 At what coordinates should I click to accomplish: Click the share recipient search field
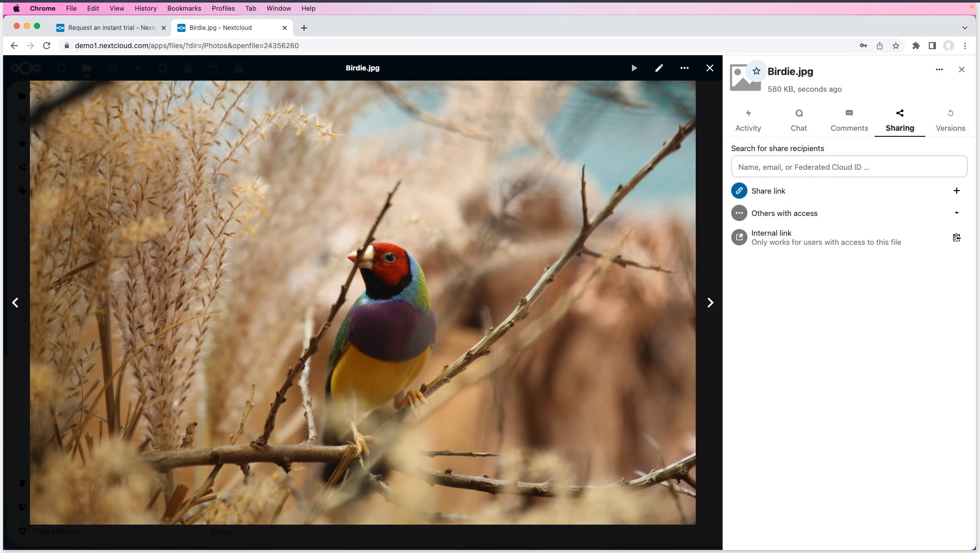click(848, 166)
